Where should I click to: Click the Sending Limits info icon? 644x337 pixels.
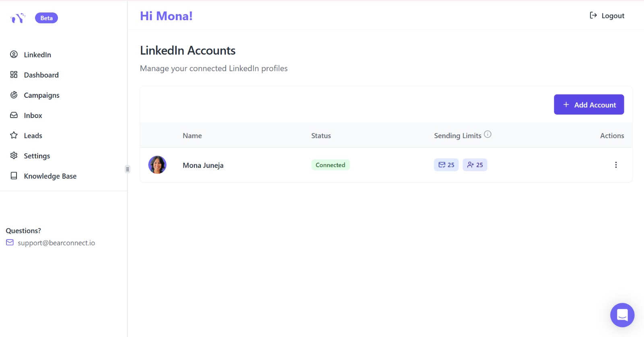[487, 134]
